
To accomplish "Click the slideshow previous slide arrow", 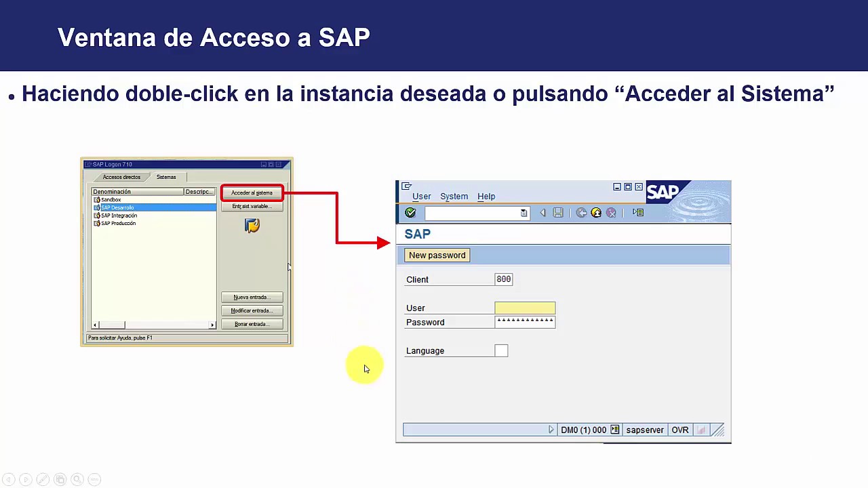I will (8, 480).
